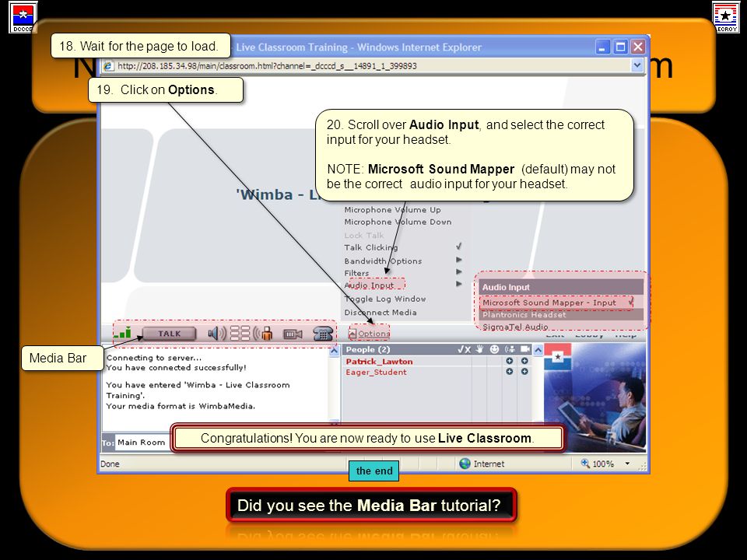Click the 'Done' status bar text
This screenshot has height=560, width=747.
click(110, 464)
